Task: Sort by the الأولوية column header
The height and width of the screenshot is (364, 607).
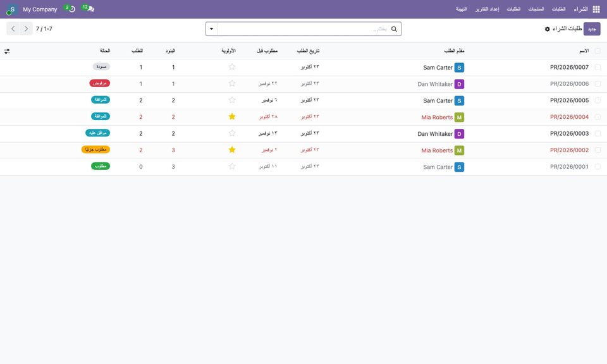Action: 228,51
